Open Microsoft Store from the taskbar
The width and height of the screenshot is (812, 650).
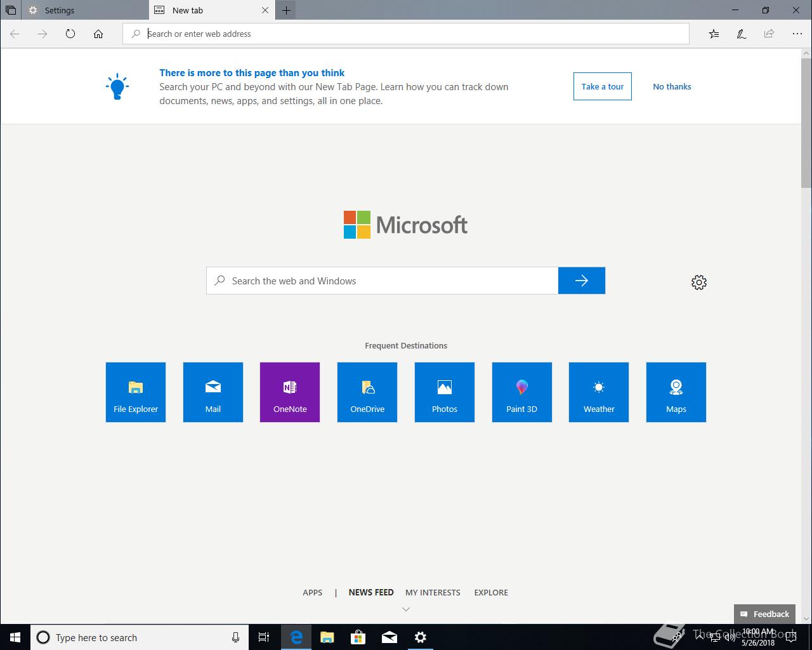[x=358, y=637]
